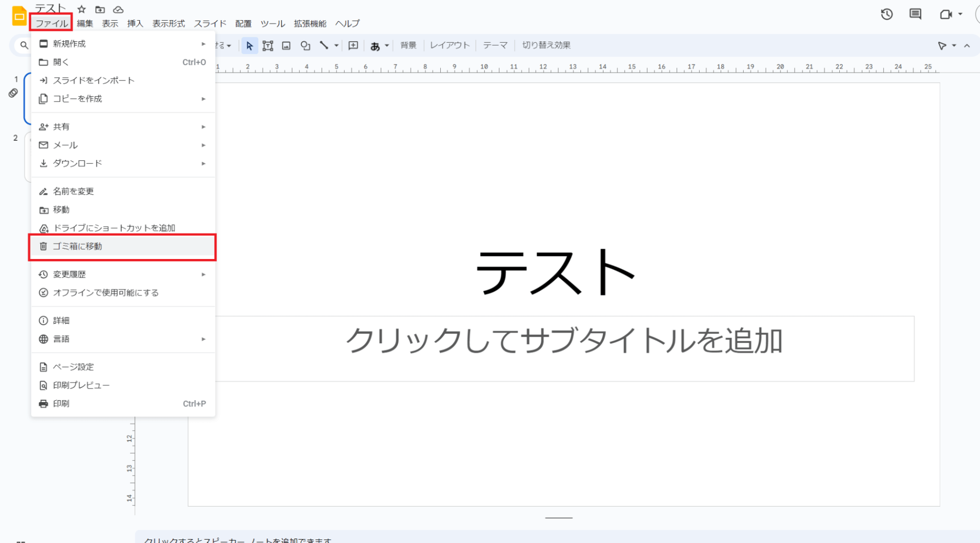Select ゴミ箱に移動 menu entry
This screenshot has width=980, height=543.
pyautogui.click(x=77, y=246)
